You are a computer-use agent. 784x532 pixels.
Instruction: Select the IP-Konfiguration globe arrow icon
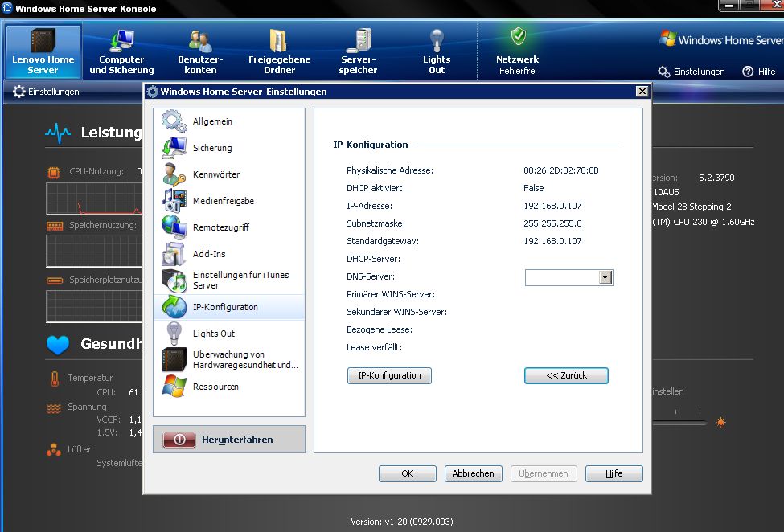[174, 307]
